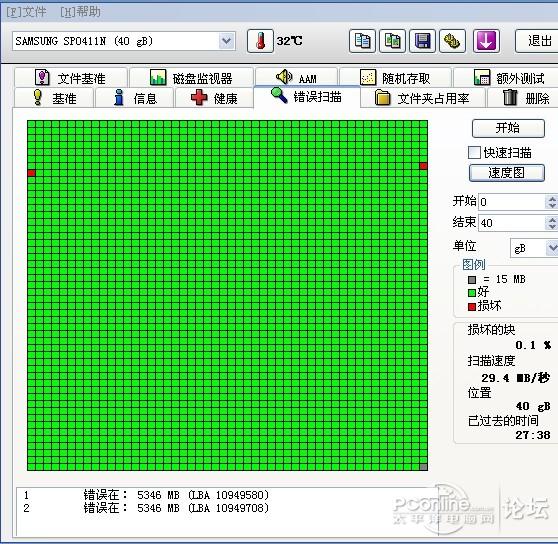Click the 结束 input field showing 40
Viewport: 558px width, 544px height.
click(x=511, y=223)
